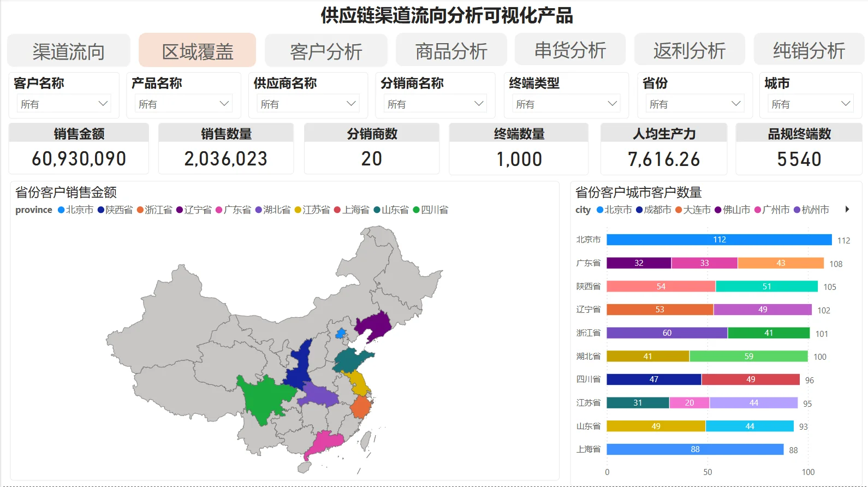Click the 辽宁省 bar segment showing 53
This screenshot has height=487, width=868.
[x=659, y=310]
